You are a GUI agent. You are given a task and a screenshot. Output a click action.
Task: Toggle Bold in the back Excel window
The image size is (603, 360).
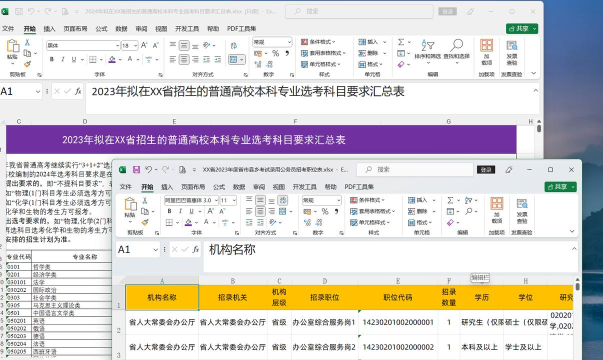(x=52, y=59)
